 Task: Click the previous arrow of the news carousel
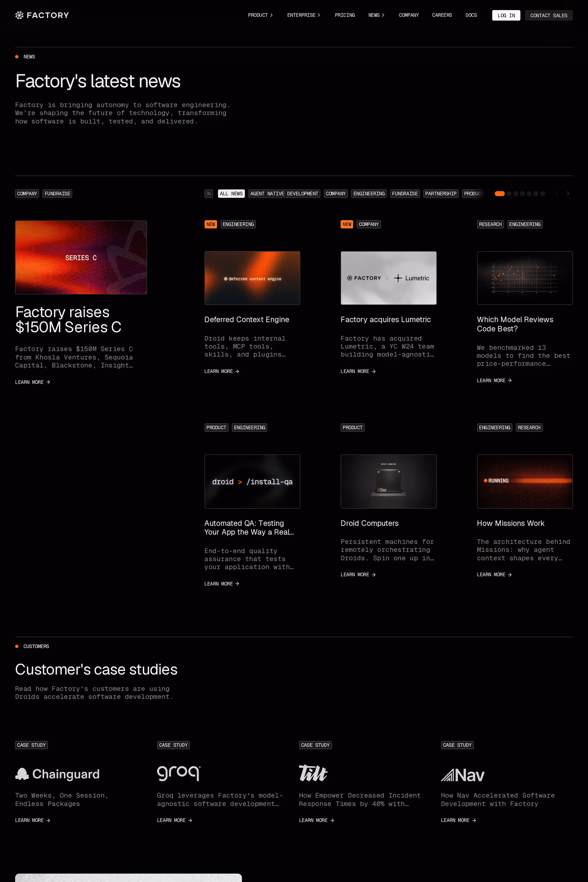556,194
